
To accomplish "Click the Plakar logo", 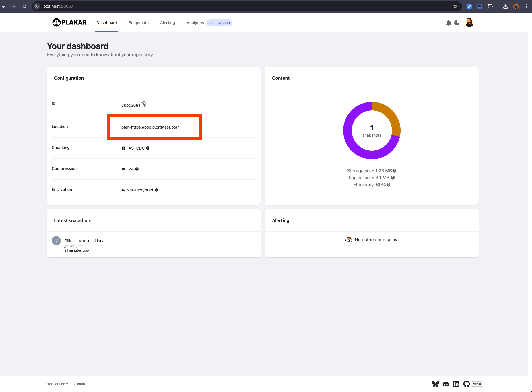I will click(x=69, y=22).
